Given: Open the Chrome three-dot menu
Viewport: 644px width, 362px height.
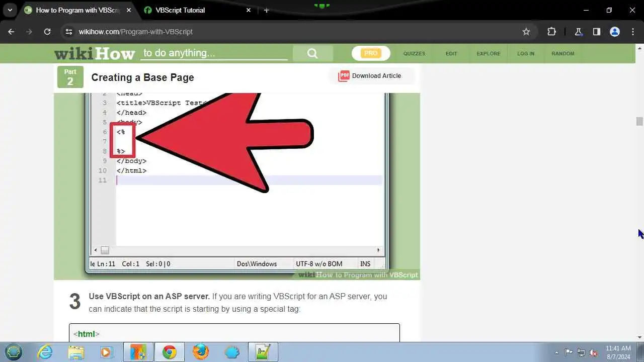Looking at the screenshot, I should [633, 32].
